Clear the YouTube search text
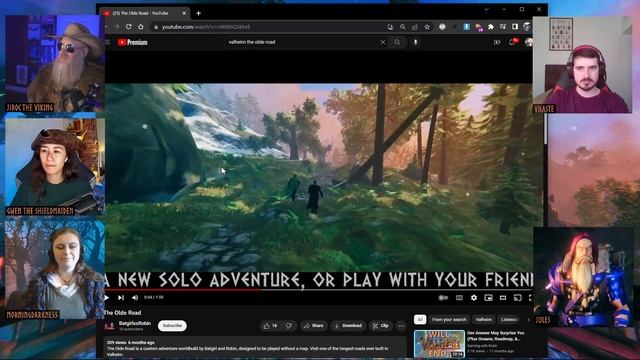 (383, 42)
